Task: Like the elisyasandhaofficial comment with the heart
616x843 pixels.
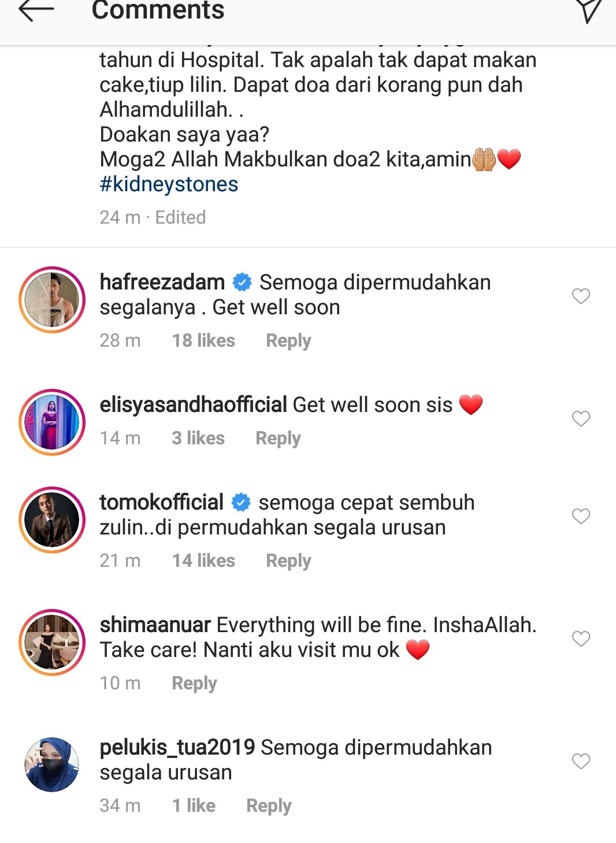Action: (581, 418)
